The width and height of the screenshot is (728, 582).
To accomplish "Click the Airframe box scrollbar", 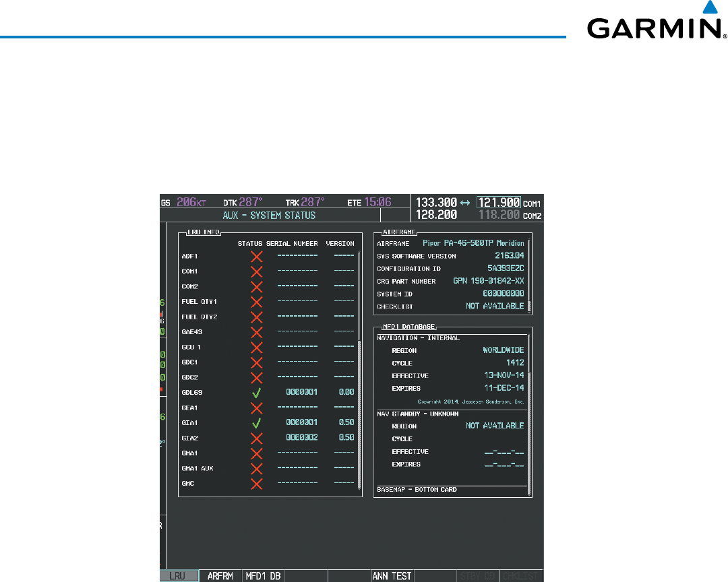I will pos(529,277).
